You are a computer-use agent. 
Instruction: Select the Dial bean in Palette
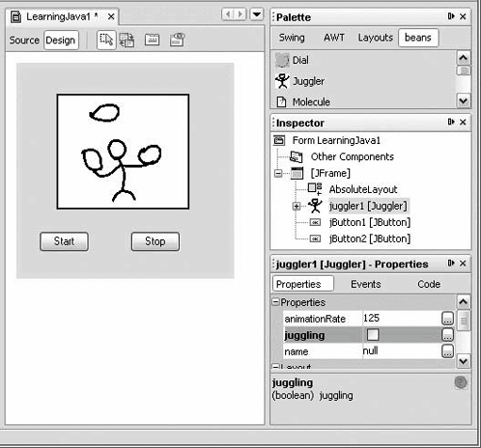click(x=292, y=60)
